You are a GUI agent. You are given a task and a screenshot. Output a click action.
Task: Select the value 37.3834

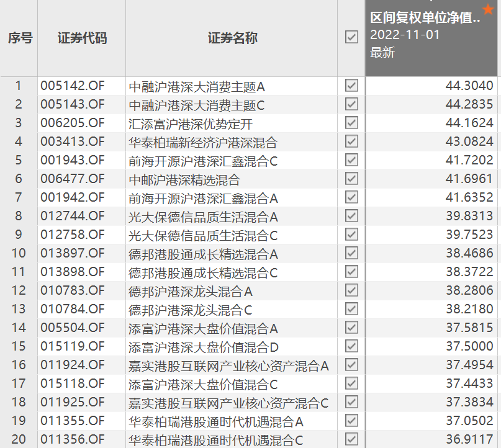[469, 402]
